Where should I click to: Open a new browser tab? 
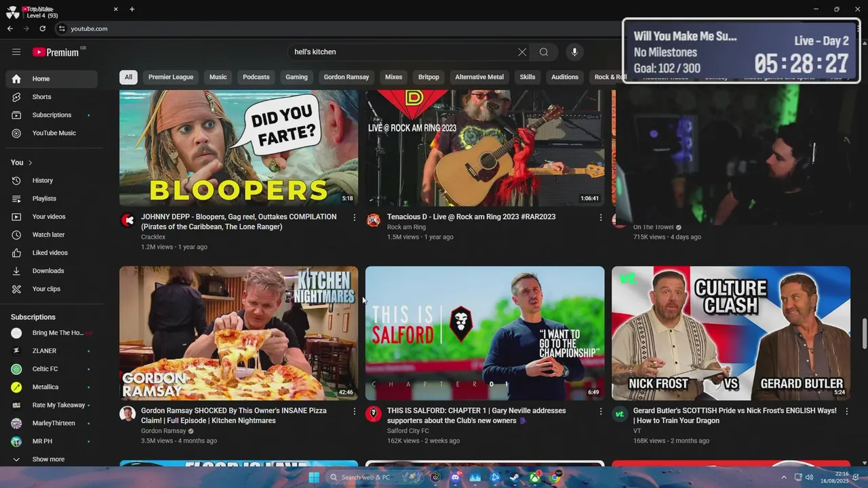[132, 9]
